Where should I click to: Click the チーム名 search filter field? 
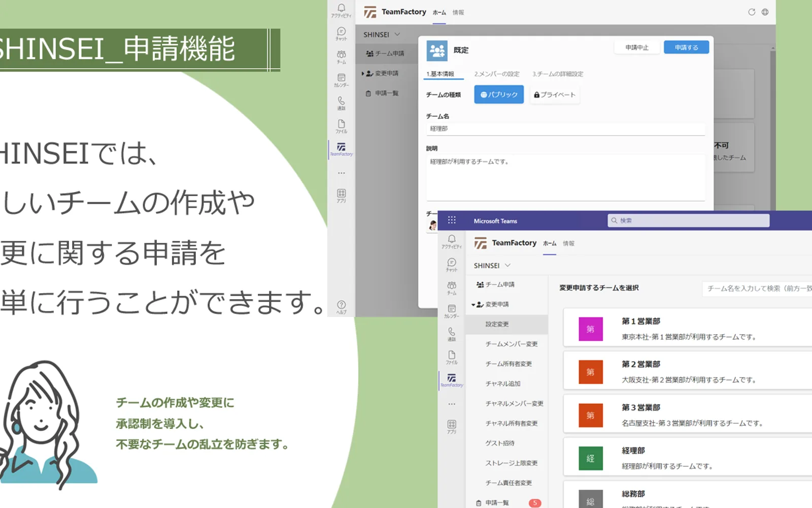(x=757, y=288)
